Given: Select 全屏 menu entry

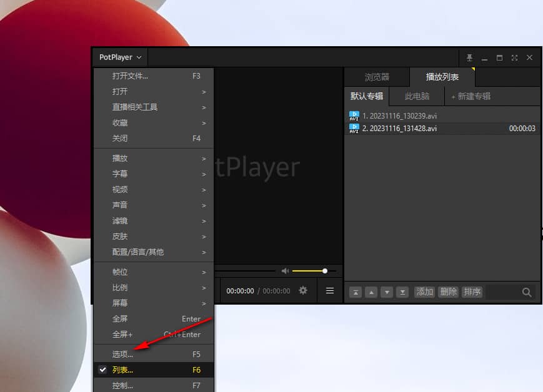Looking at the screenshot, I should click(x=154, y=318).
